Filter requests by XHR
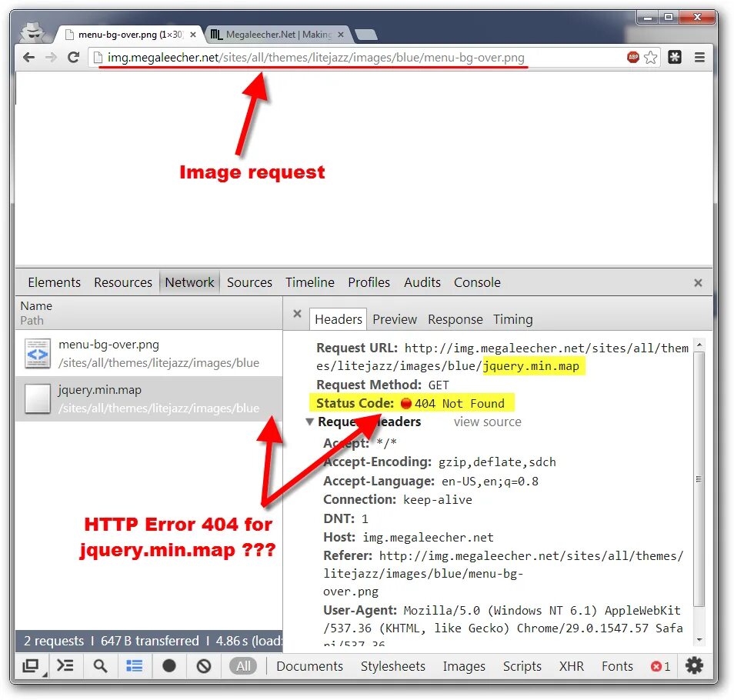 (572, 666)
